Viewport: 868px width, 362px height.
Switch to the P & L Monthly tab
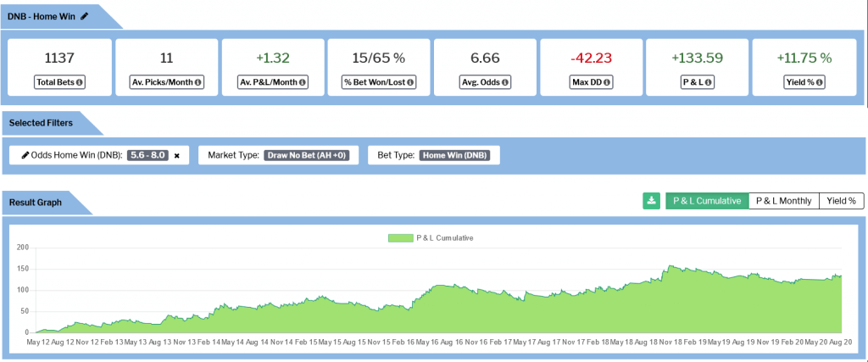point(783,201)
